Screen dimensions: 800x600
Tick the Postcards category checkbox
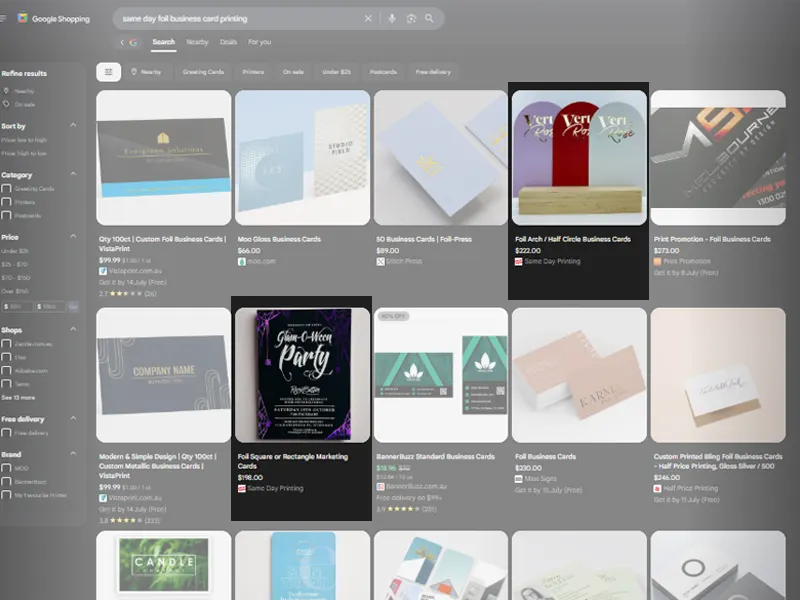[6, 215]
